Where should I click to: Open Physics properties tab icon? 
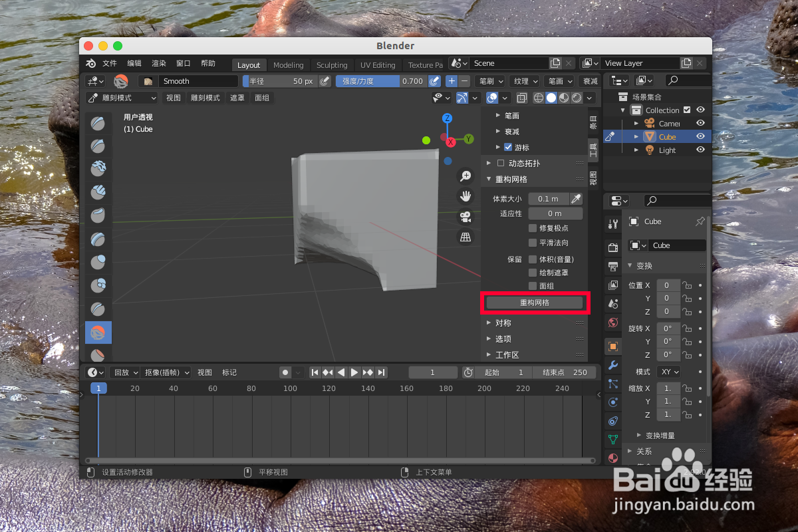click(x=613, y=402)
